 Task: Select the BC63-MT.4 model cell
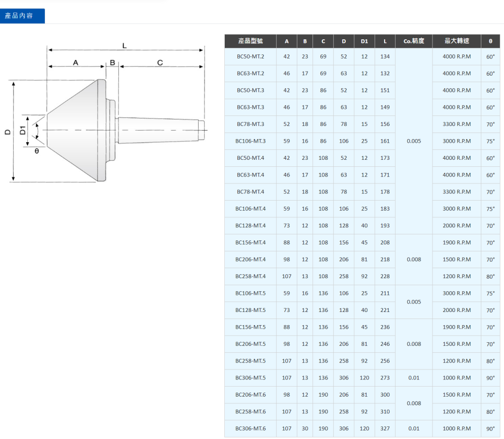click(x=250, y=175)
